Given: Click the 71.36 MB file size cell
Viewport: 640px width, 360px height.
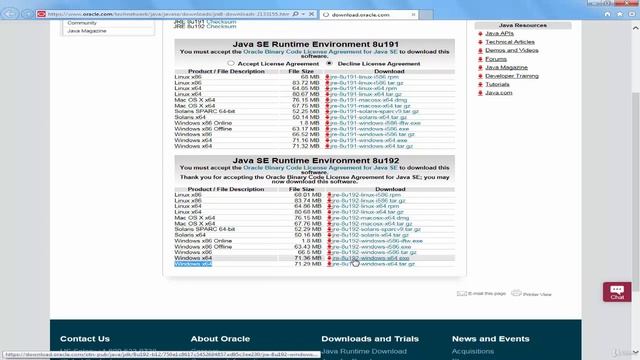Looking at the screenshot, I should (307, 258).
